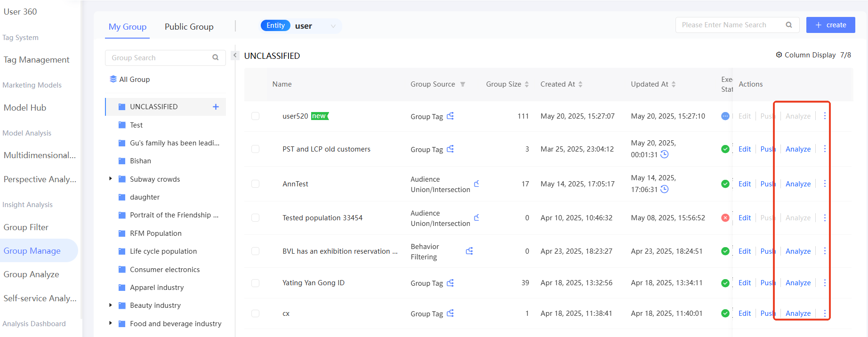Expand the Beauty industry folder
868x337 pixels.
coord(111,305)
